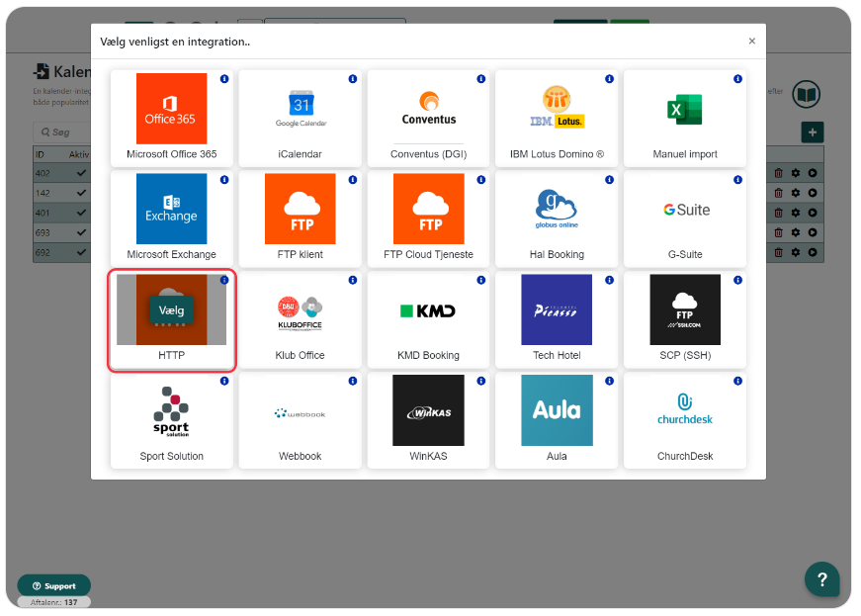Viewport: 861px width, 616px height.
Task: Choose the Manuel import Excel tile
Action: tap(685, 118)
